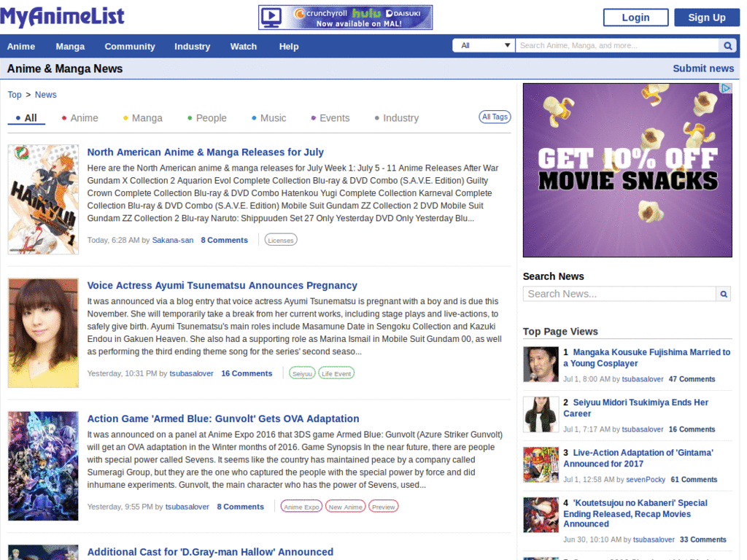Click the Submit news link
Viewport: 747px width, 560px height.
(703, 69)
